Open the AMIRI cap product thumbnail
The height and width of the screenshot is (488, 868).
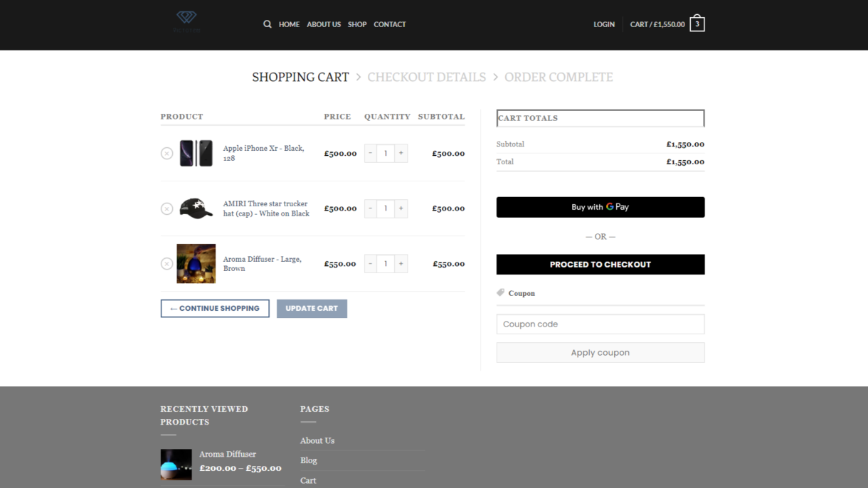(196, 208)
